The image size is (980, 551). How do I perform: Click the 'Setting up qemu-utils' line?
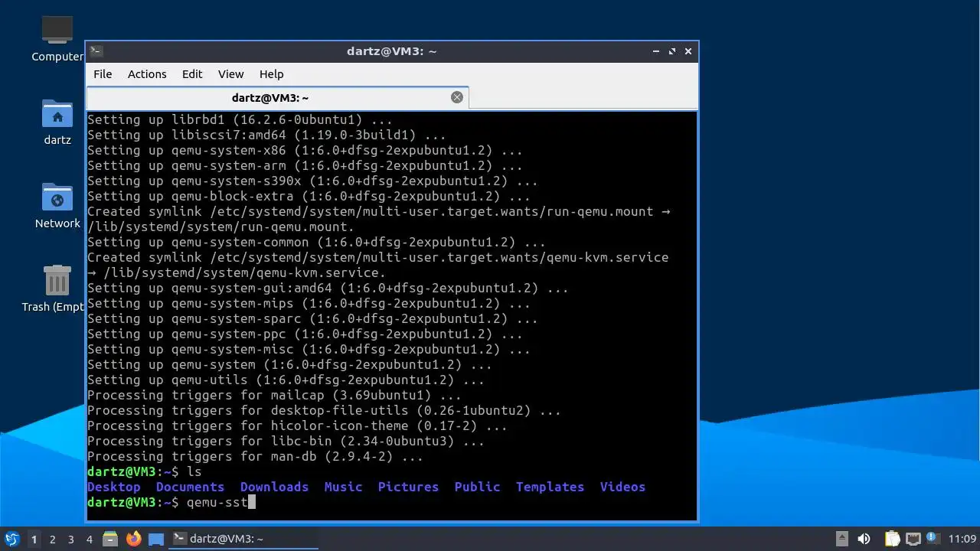[286, 380]
